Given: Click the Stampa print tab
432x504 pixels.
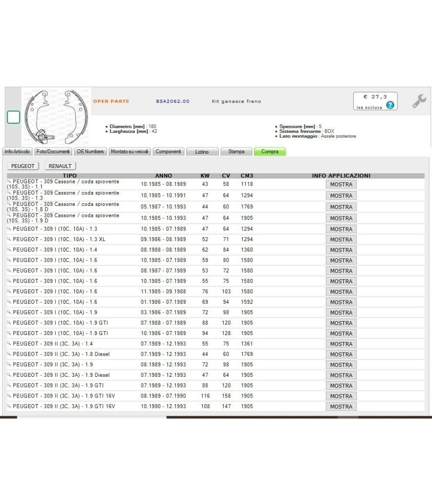Looking at the screenshot, I should tap(237, 151).
